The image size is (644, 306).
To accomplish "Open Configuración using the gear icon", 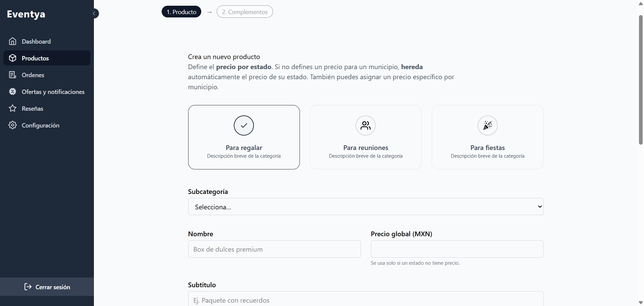I will [12, 125].
